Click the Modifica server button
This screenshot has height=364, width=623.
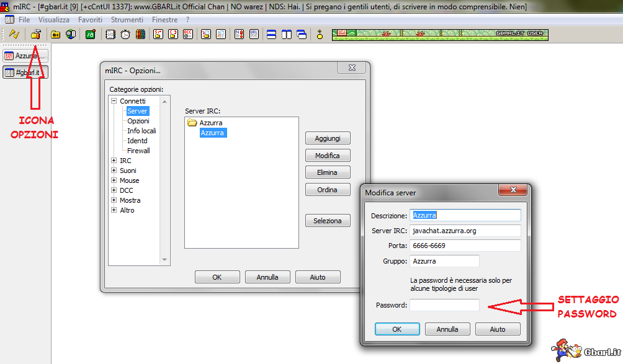click(328, 155)
